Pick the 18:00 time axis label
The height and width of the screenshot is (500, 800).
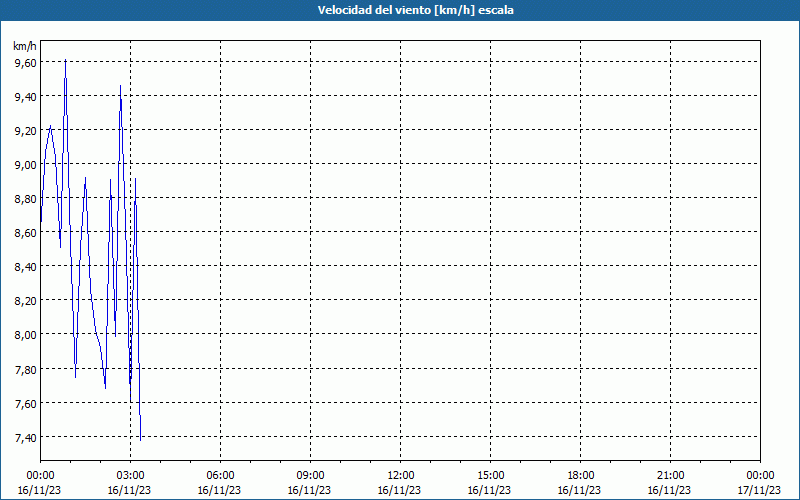580,476
